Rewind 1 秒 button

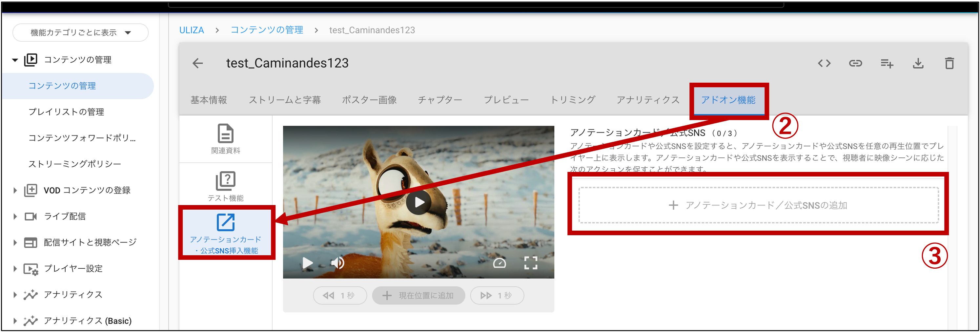(340, 296)
